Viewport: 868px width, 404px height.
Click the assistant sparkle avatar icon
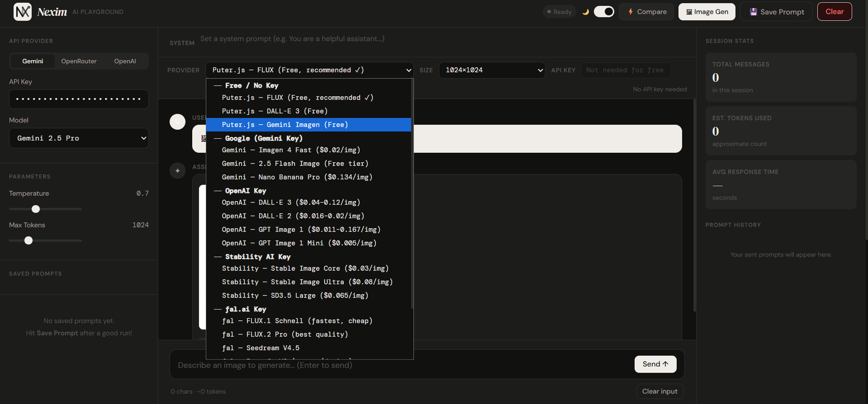177,170
